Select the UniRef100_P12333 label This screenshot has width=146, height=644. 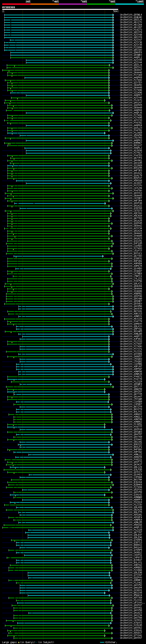coord(131,341)
